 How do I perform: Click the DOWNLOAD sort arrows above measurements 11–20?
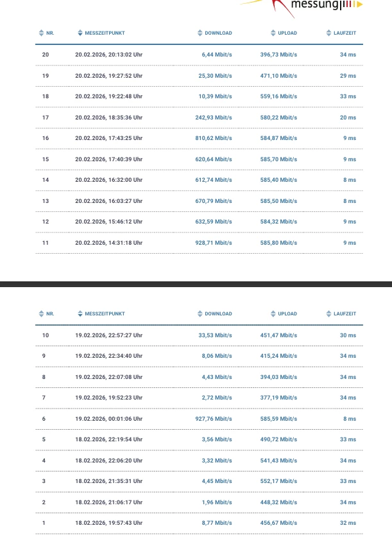(x=200, y=33)
